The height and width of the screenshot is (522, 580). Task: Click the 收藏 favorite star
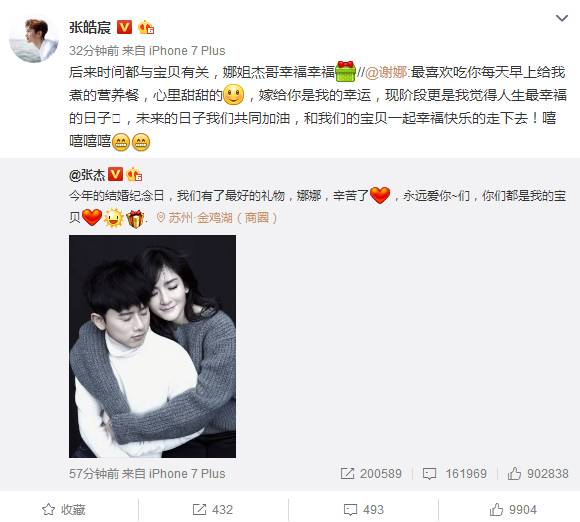click(x=64, y=509)
